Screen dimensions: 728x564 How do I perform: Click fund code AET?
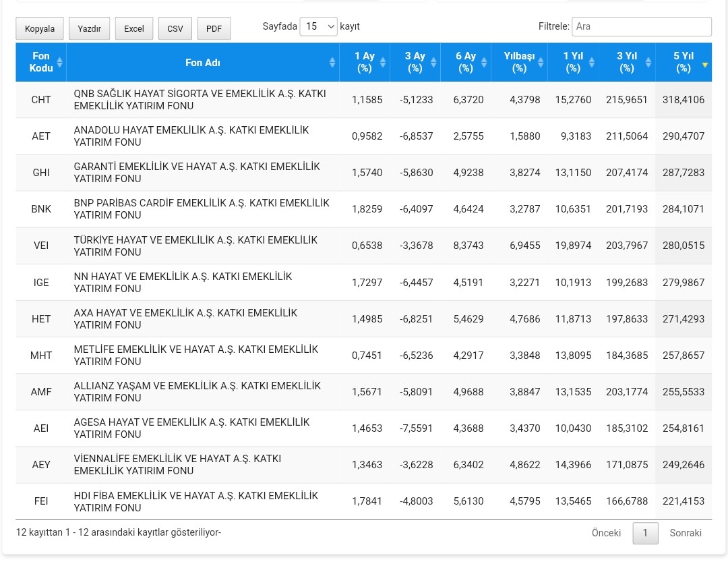tap(41, 136)
